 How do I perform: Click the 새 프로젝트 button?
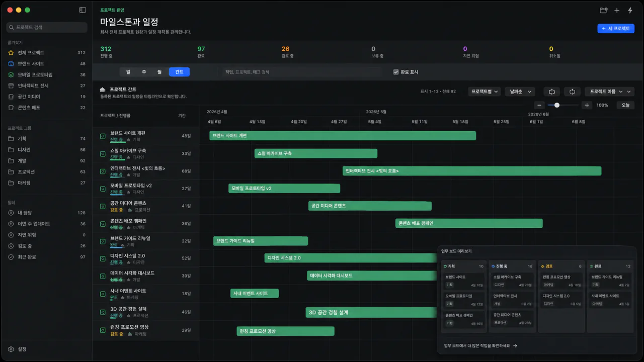point(616,29)
